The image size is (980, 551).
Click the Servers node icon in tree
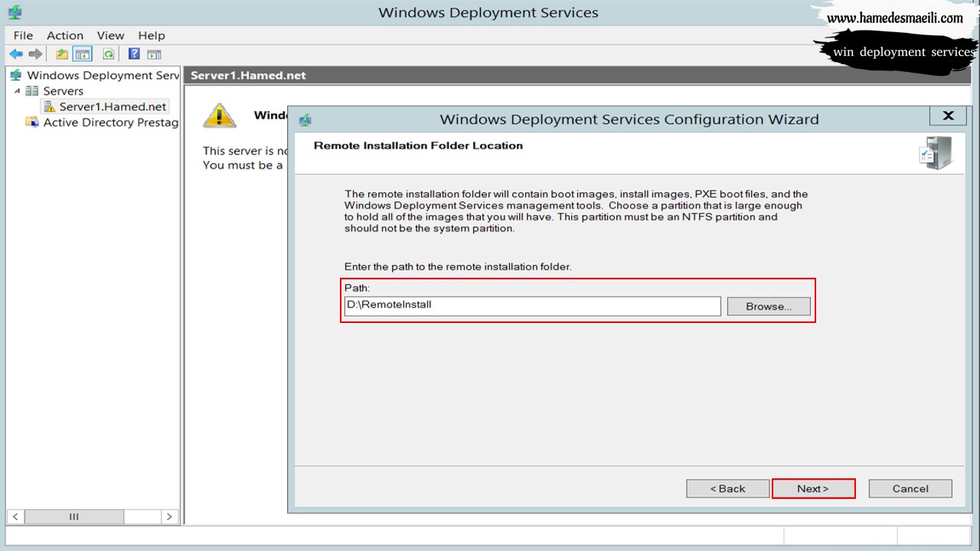pyautogui.click(x=32, y=91)
